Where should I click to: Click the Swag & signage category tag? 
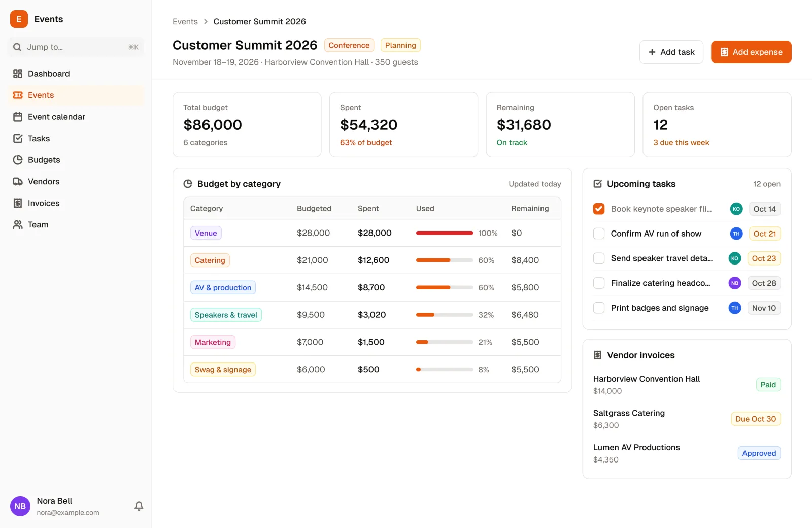pyautogui.click(x=223, y=370)
